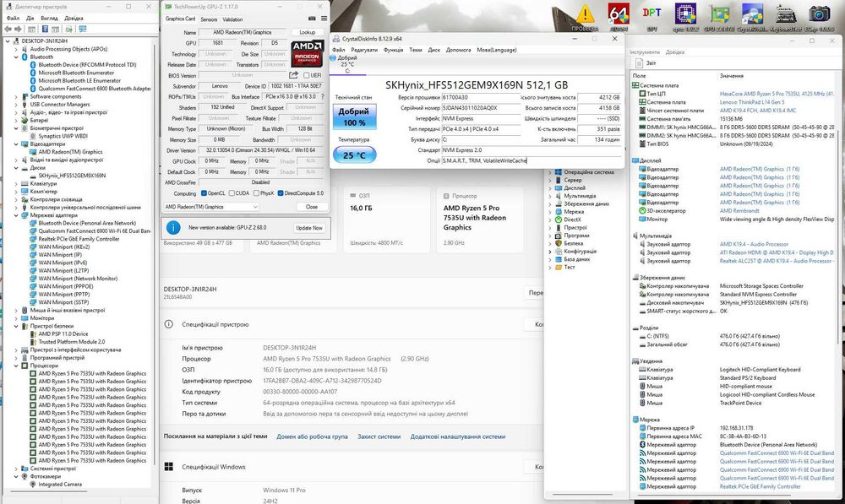Expand the Software components node
The width and height of the screenshot is (845, 504).
(16, 96)
